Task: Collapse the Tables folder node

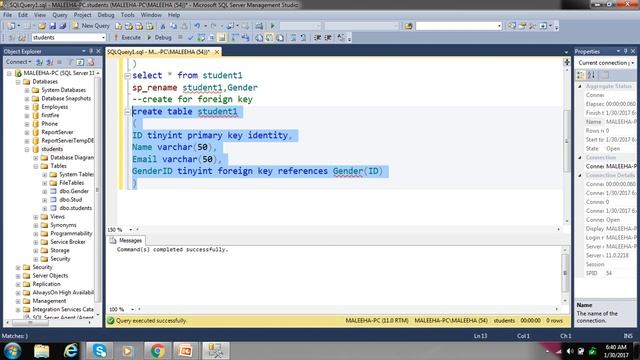Action: pos(36,166)
